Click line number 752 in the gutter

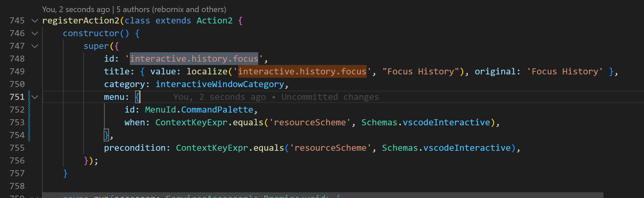[x=17, y=110]
